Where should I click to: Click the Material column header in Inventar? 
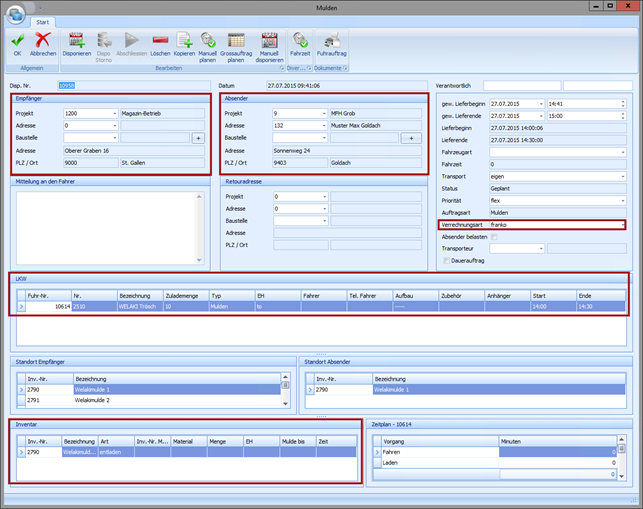[189, 442]
